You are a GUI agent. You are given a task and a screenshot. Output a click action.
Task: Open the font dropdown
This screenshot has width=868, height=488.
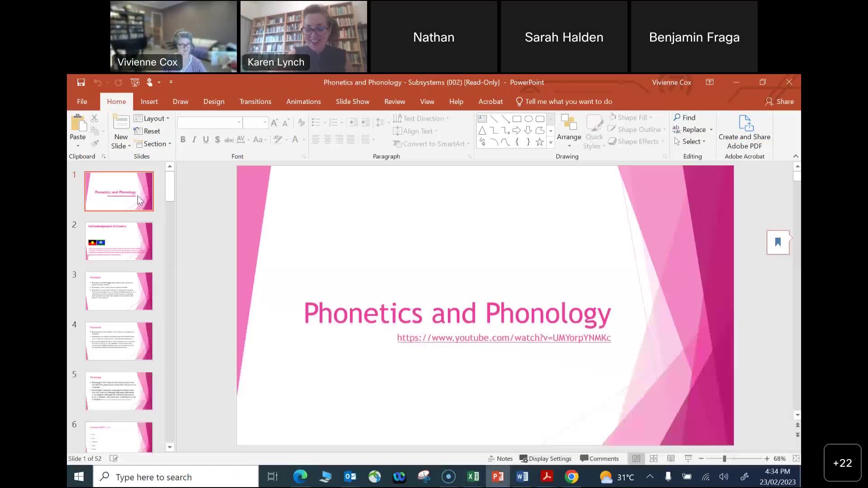pos(239,122)
